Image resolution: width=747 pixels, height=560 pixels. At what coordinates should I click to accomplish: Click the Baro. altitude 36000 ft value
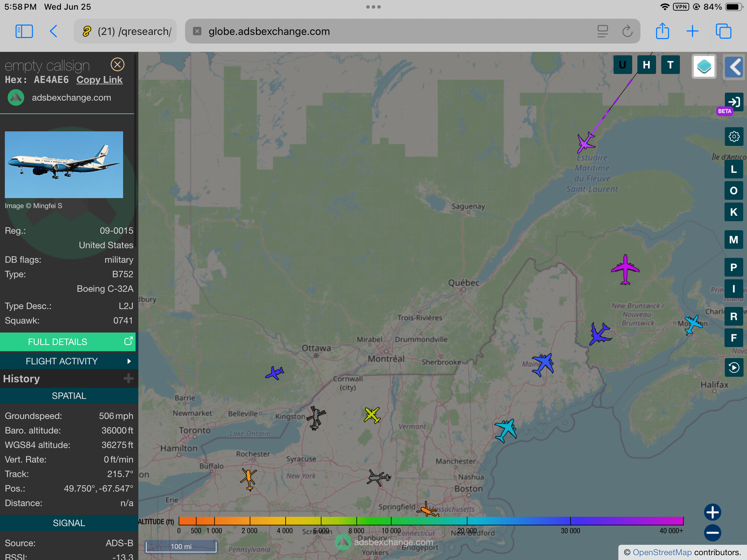pyautogui.click(x=117, y=430)
